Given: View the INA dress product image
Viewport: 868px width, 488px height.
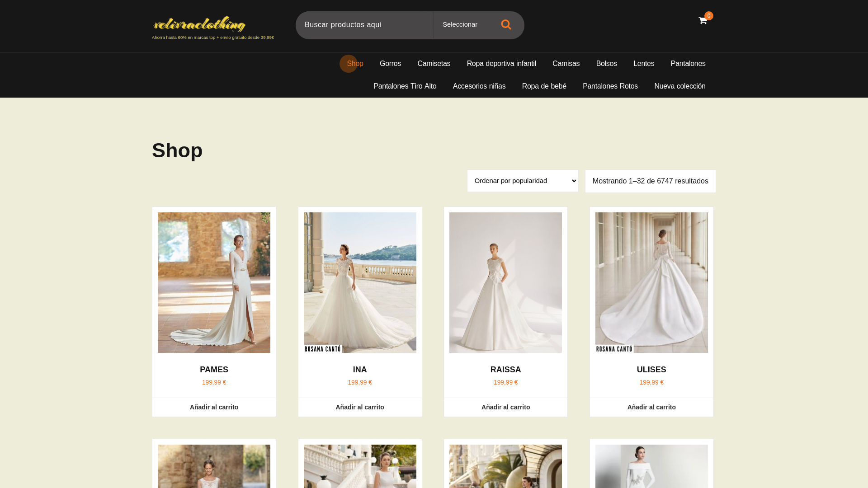Looking at the screenshot, I should [x=360, y=282].
